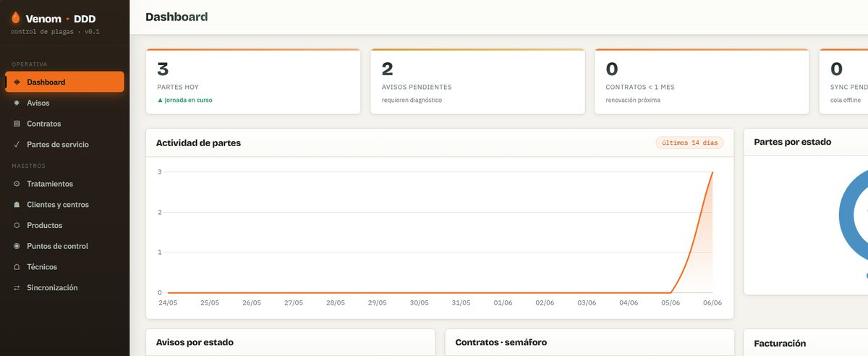Click the Dashboard icon in the sidebar

pyautogui.click(x=17, y=82)
